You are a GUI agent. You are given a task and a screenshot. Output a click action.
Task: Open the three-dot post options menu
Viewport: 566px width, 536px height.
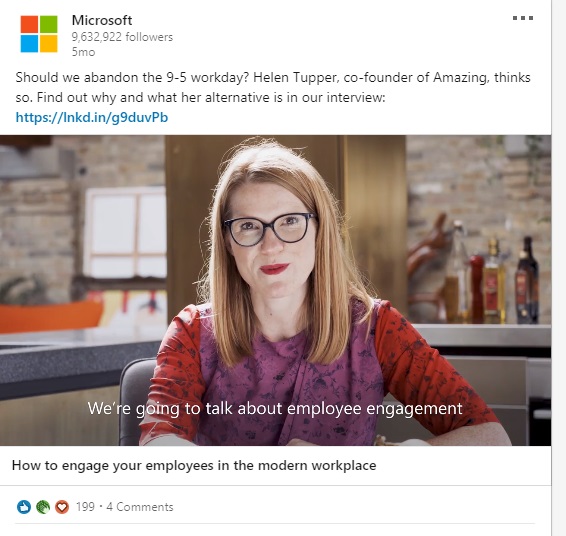click(523, 18)
